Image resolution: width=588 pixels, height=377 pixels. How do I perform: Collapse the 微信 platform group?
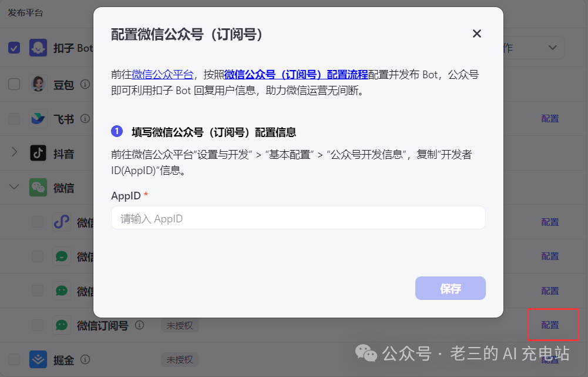(x=14, y=186)
